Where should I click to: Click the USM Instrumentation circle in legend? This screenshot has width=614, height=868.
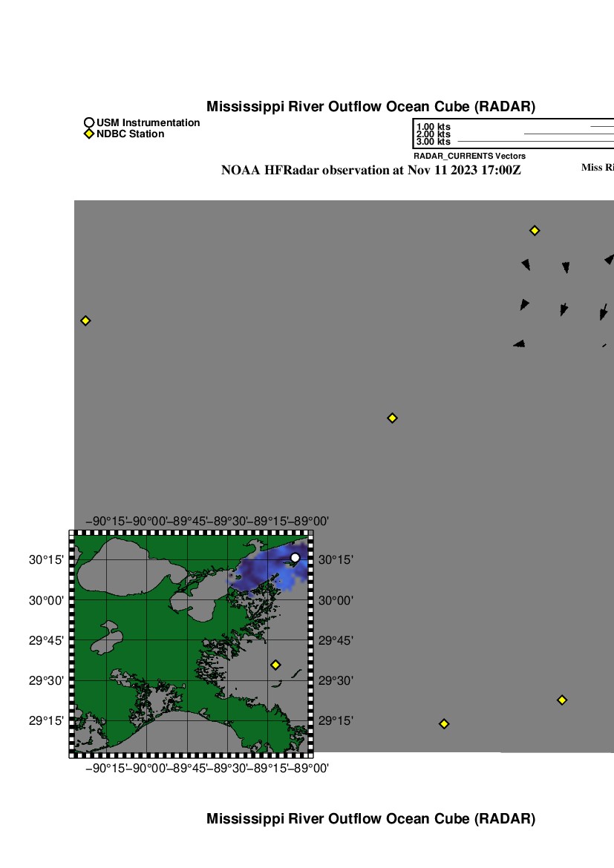pos(89,123)
